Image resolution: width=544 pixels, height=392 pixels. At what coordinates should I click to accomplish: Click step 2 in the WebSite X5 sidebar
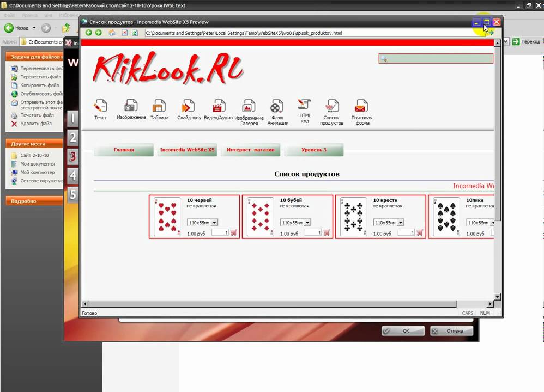point(72,137)
